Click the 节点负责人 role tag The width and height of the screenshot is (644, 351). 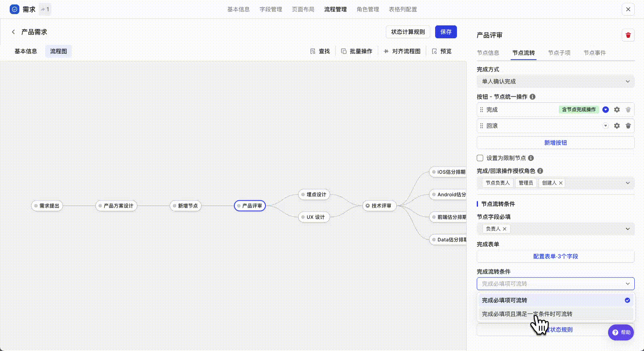(498, 183)
